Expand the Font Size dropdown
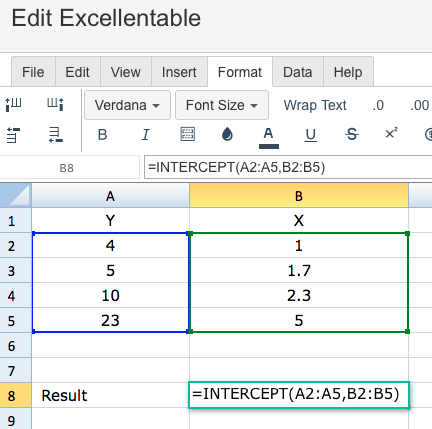The image size is (432, 429). coord(222,105)
